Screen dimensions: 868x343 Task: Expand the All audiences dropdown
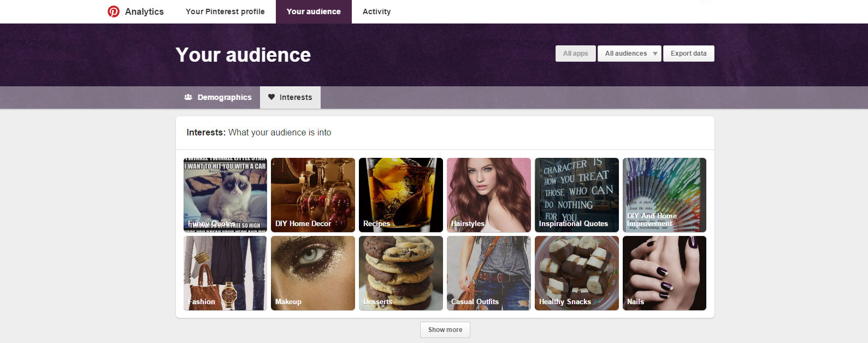click(629, 54)
